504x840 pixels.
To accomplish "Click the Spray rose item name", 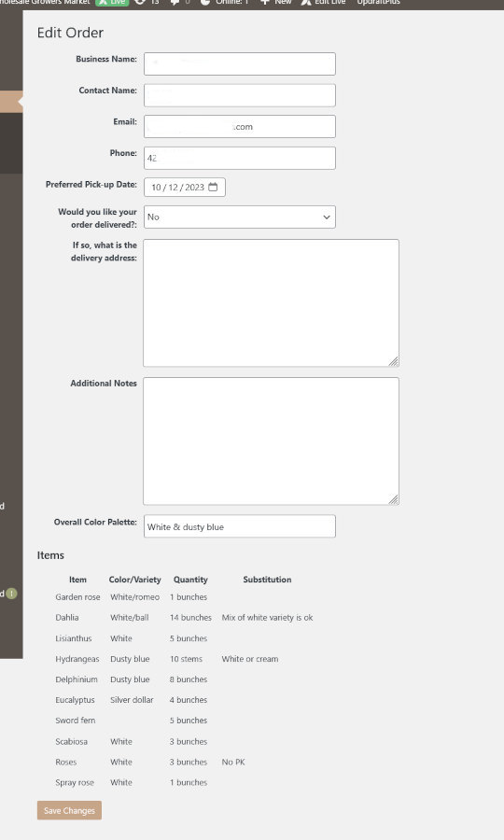I will [75, 782].
